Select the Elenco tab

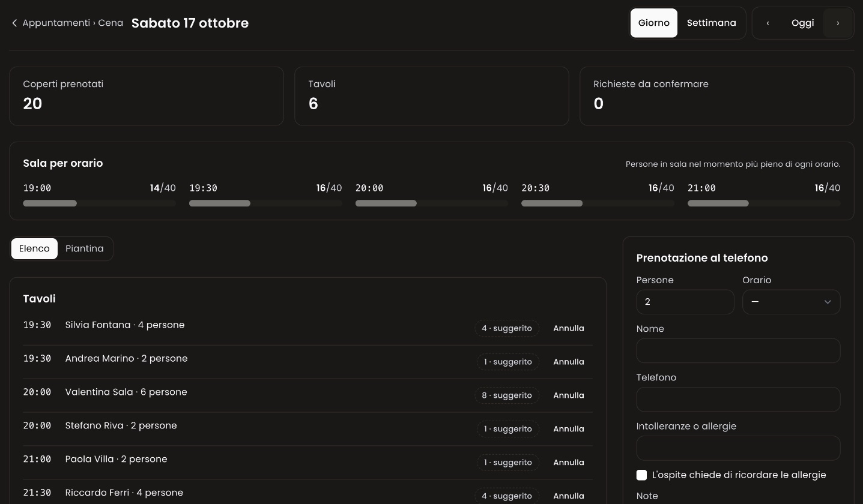click(x=34, y=248)
